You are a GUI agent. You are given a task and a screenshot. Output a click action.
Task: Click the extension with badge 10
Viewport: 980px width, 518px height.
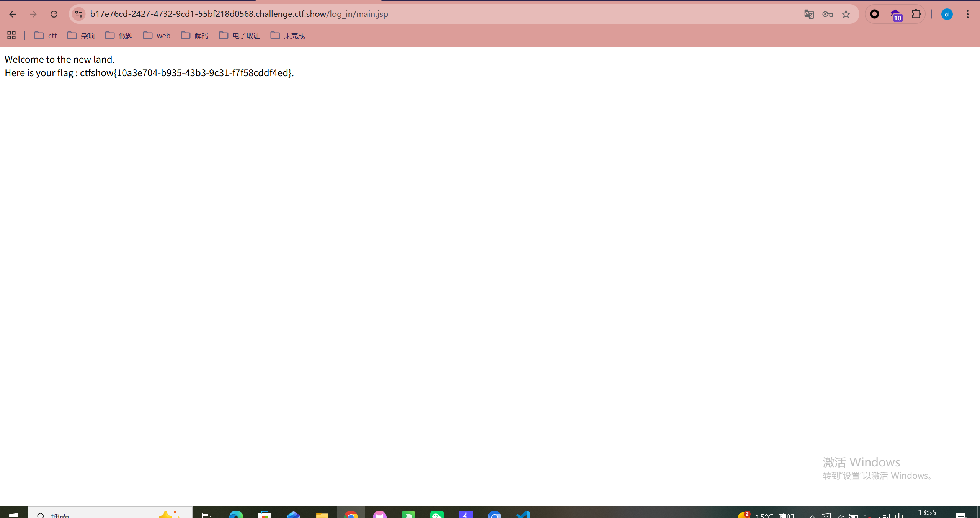pos(896,15)
